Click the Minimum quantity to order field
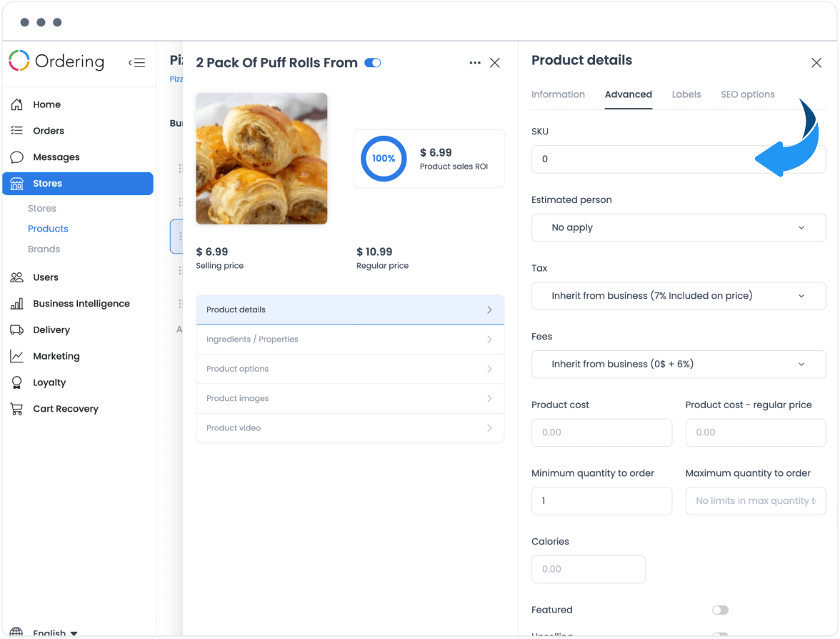This screenshot has width=840, height=639. click(601, 500)
